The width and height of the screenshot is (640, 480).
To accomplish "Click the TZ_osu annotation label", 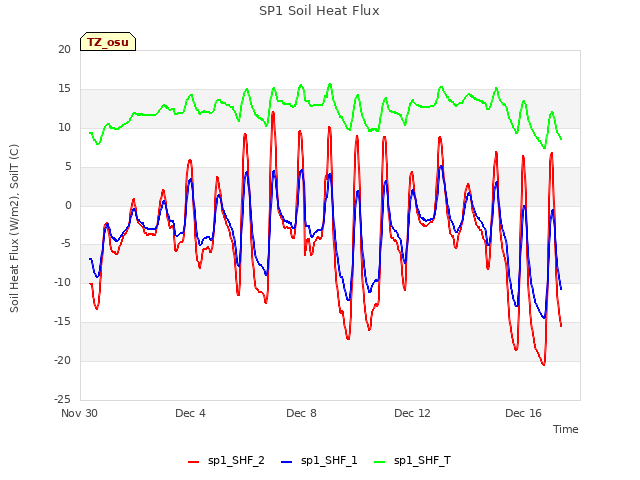I will click(108, 42).
